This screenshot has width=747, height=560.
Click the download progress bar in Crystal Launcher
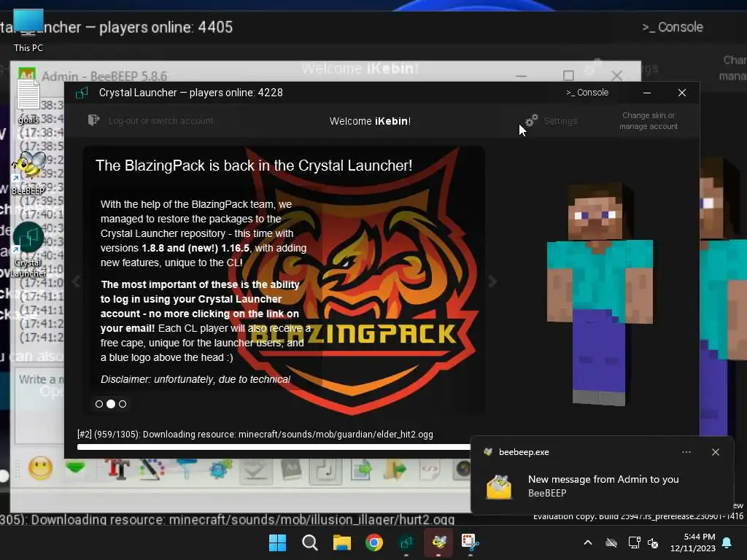pyautogui.click(x=274, y=447)
